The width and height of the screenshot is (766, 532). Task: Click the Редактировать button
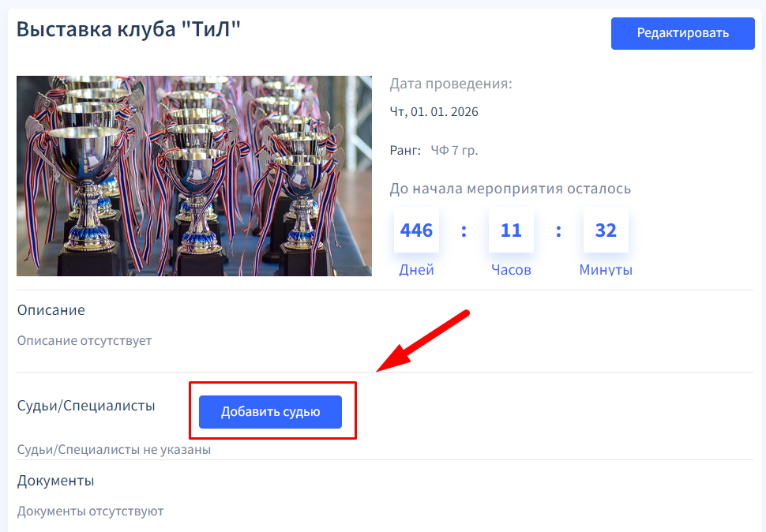pyautogui.click(x=683, y=33)
